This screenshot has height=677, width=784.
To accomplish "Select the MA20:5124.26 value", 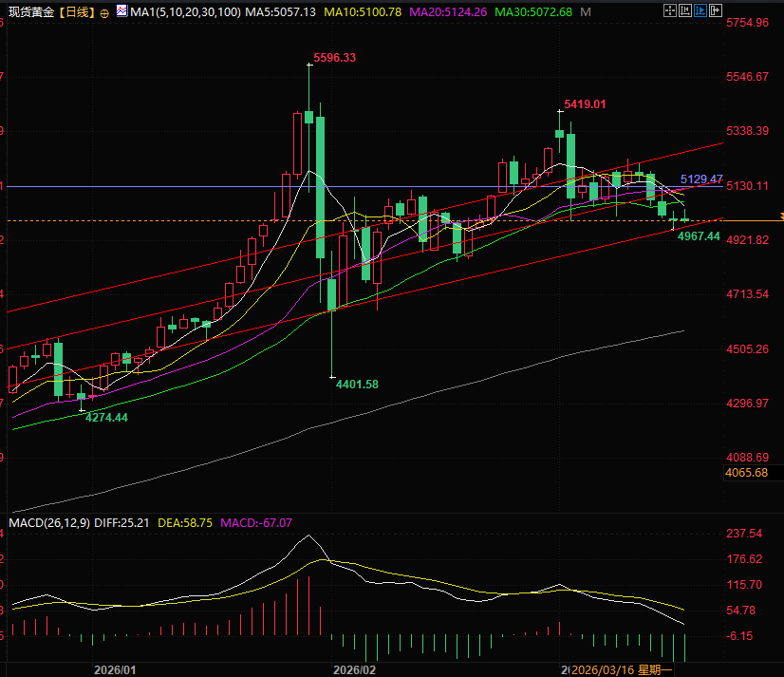I will tap(448, 12).
